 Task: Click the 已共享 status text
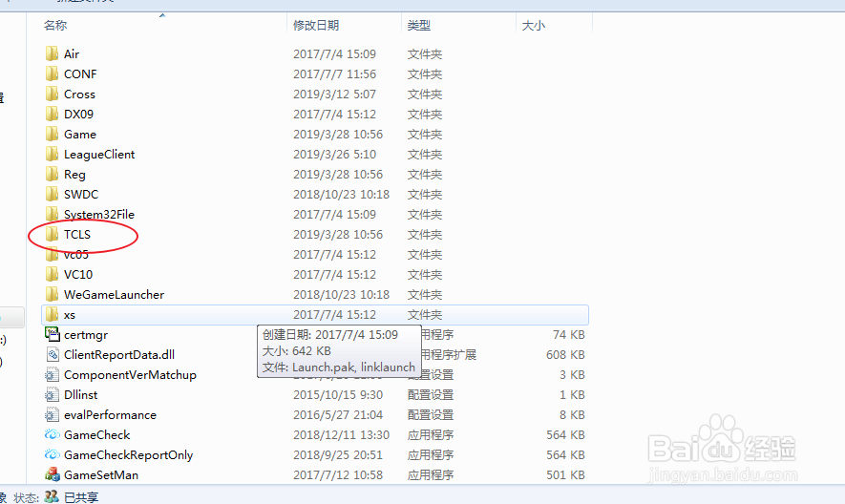click(81, 497)
